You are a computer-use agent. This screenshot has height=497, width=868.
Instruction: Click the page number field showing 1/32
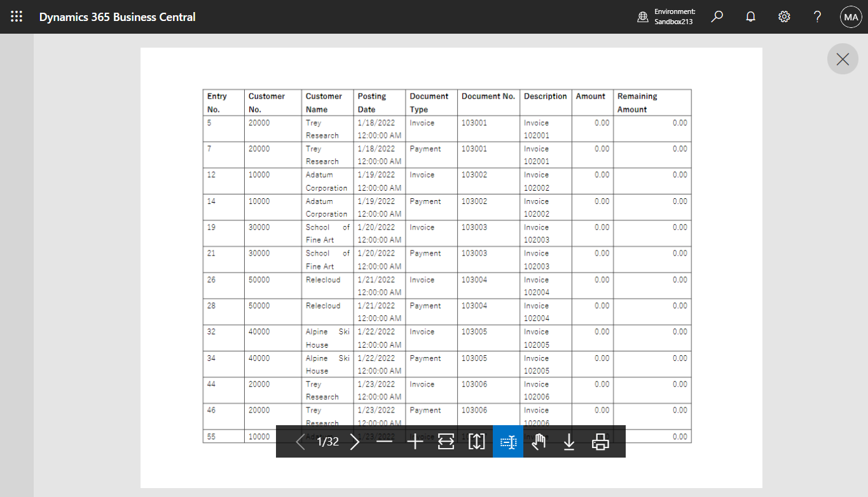coord(327,442)
